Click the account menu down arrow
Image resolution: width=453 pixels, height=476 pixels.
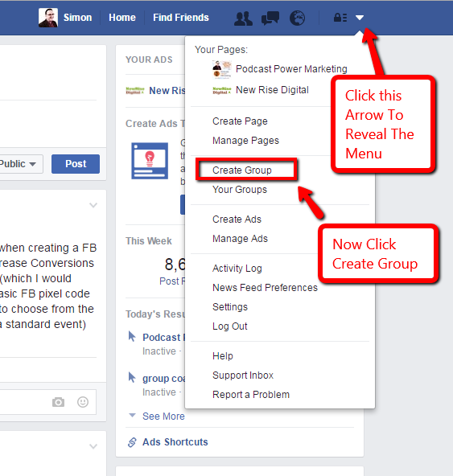360,18
